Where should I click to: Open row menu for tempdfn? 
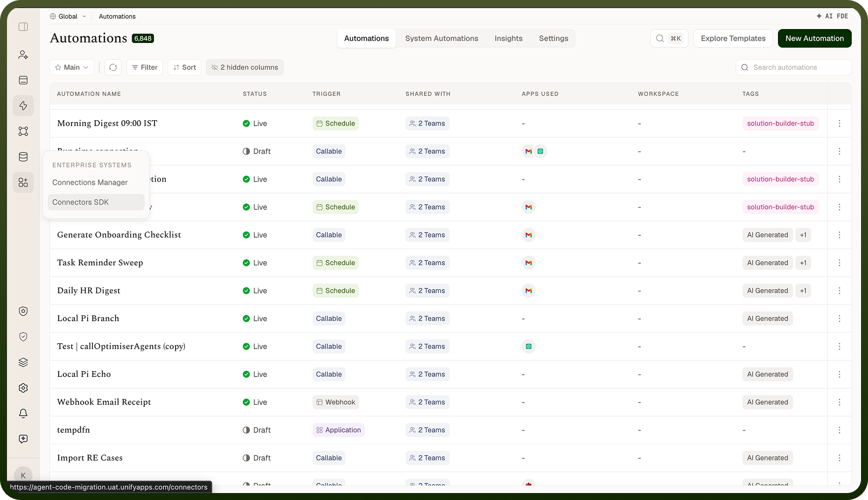[x=840, y=430]
